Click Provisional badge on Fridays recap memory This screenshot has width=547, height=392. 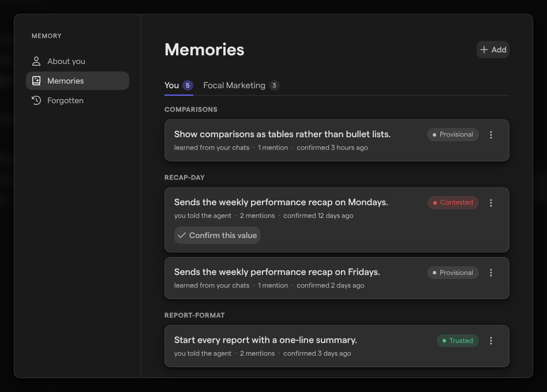pos(453,273)
